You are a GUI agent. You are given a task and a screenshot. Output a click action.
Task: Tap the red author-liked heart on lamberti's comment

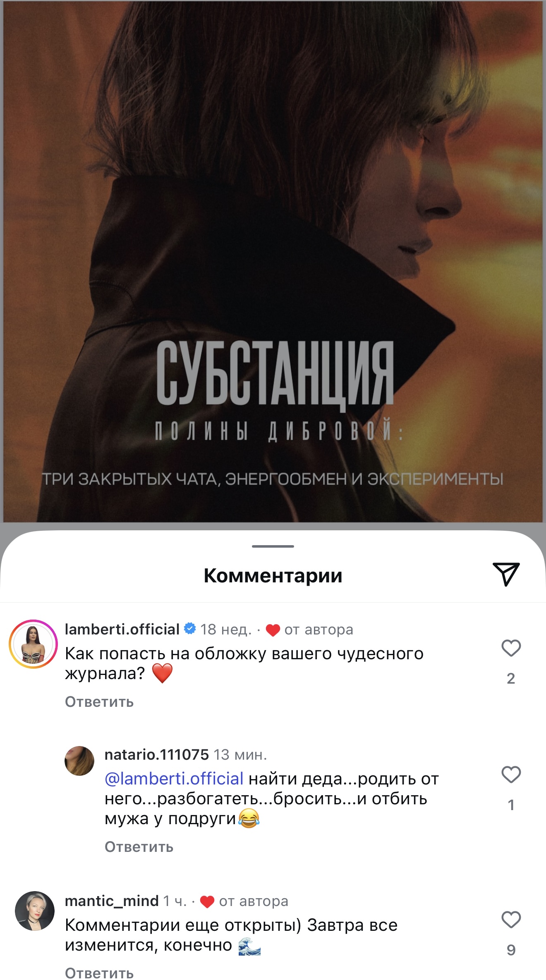tap(273, 630)
